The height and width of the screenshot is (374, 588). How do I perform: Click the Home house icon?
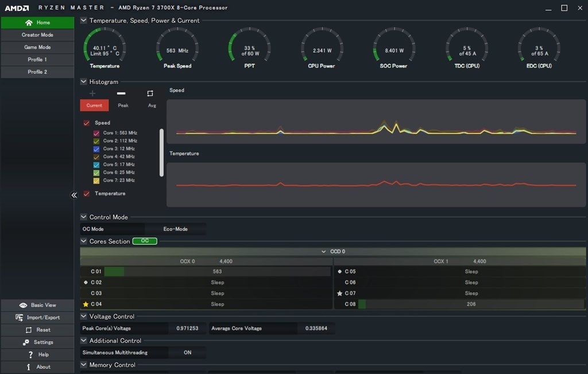point(29,22)
